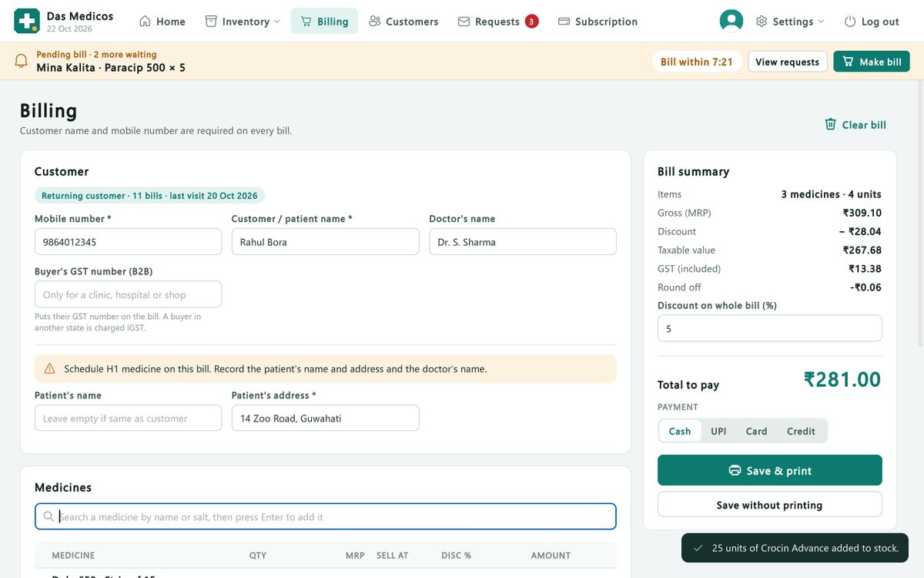This screenshot has height=578, width=924.
Task: Click the Discount value − ₹28.04
Action: (x=860, y=231)
